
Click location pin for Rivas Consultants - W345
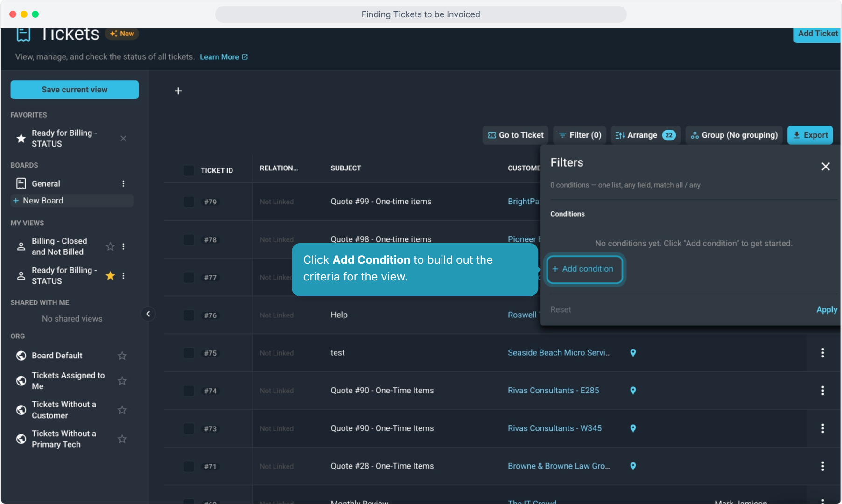coord(633,428)
